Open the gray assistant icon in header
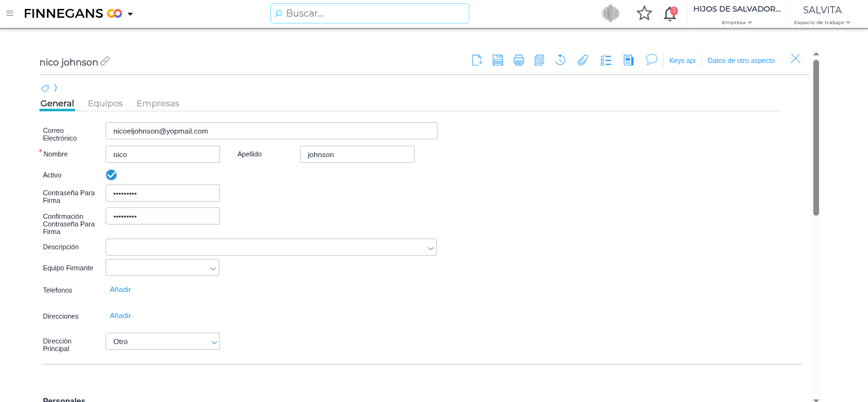Image resolution: width=868 pixels, height=402 pixels. coord(610,13)
